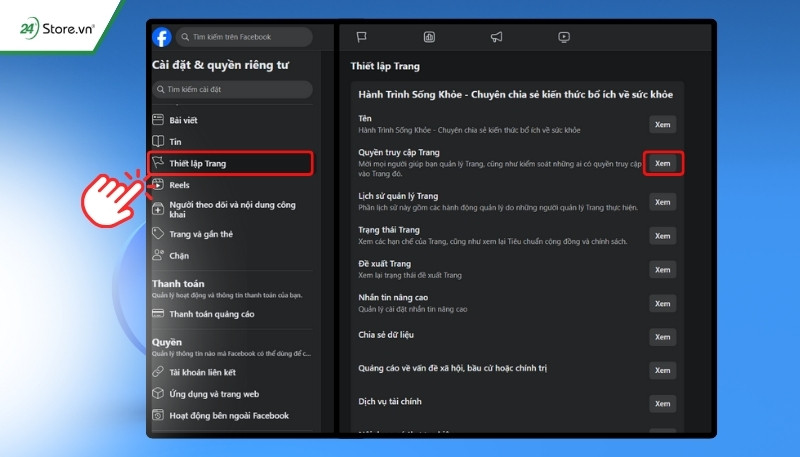The height and width of the screenshot is (457, 800).
Task: Click the Cài đặt & quyền riêng tư heading
Action: 220,65
